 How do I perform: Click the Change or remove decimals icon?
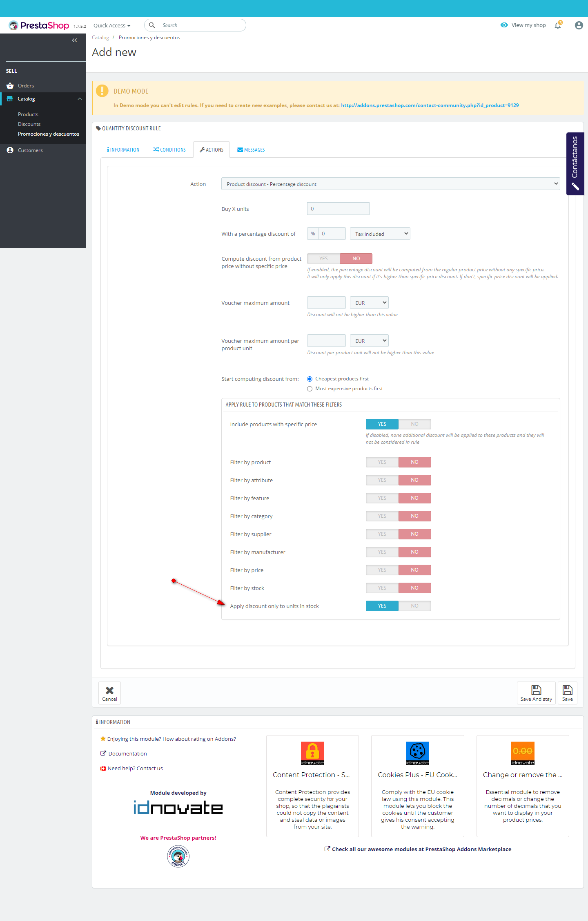(523, 753)
